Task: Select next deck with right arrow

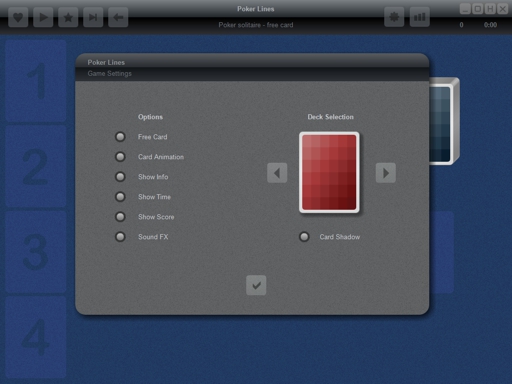Action: [386, 173]
